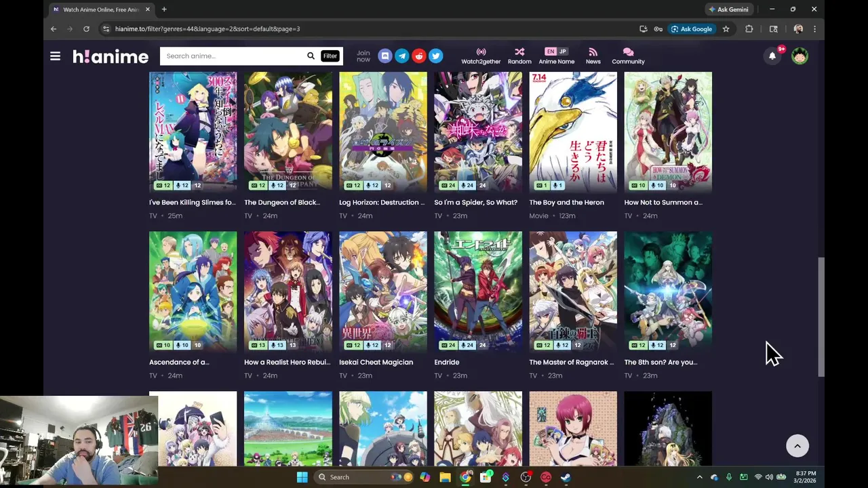Open the News feed
The width and height of the screenshot is (868, 488).
click(x=593, y=56)
